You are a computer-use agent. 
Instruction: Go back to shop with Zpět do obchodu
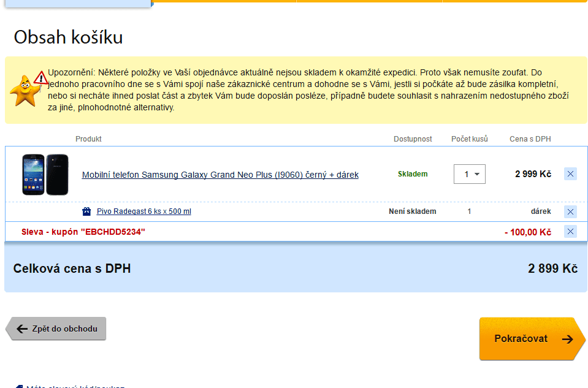(56, 329)
